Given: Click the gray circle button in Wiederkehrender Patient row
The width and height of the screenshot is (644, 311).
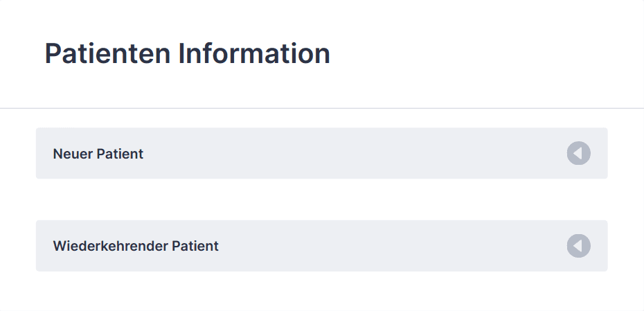Looking at the screenshot, I should [579, 246].
